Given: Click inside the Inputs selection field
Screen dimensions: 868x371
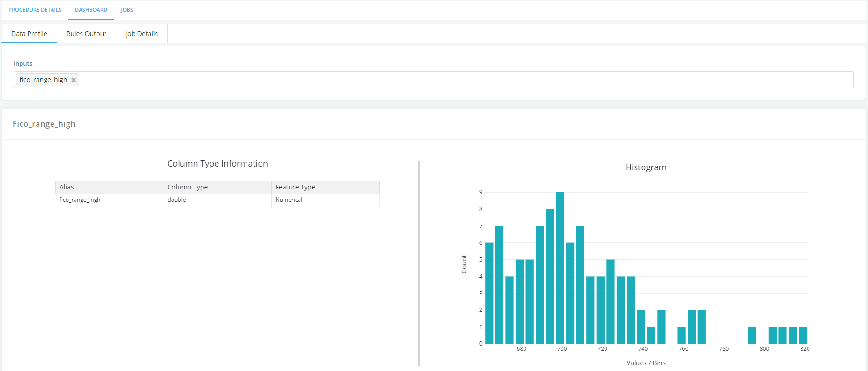Looking at the screenshot, I should (x=464, y=80).
